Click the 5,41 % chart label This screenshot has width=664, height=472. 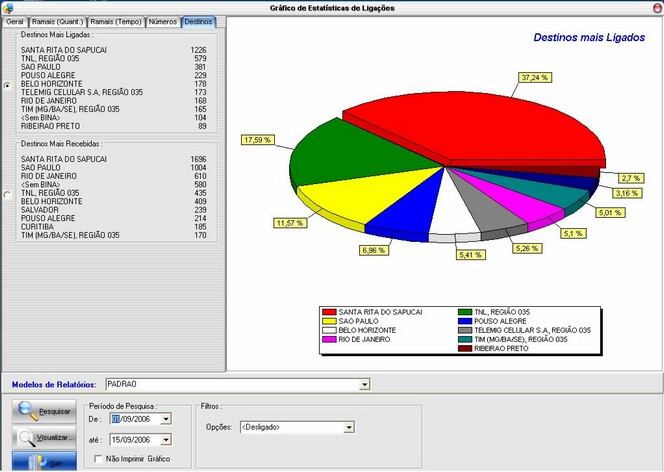click(470, 255)
